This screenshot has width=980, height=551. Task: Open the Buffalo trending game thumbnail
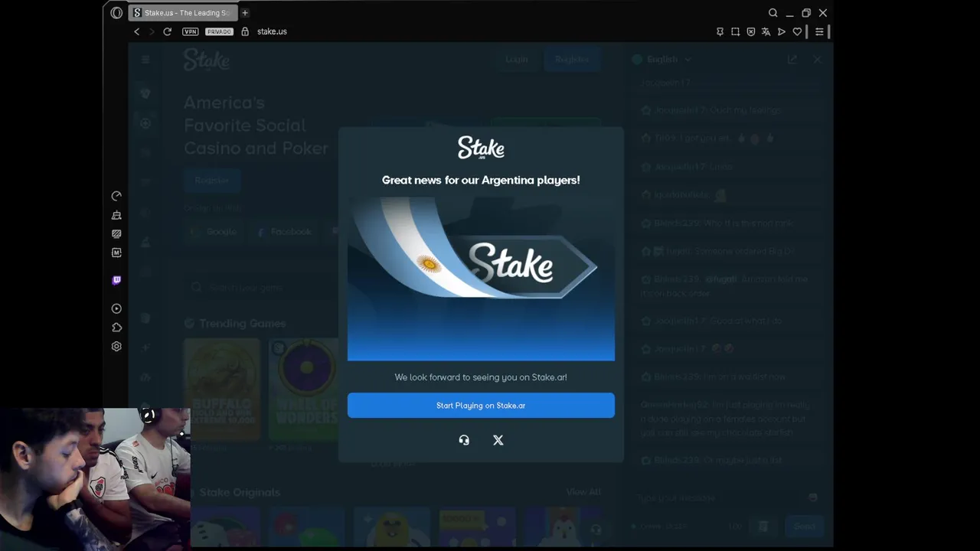coord(223,390)
